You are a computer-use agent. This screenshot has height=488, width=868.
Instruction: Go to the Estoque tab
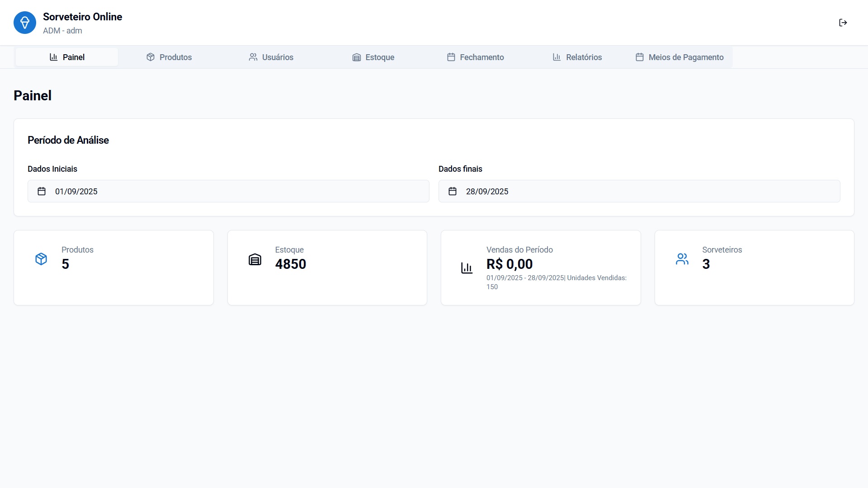[373, 57]
